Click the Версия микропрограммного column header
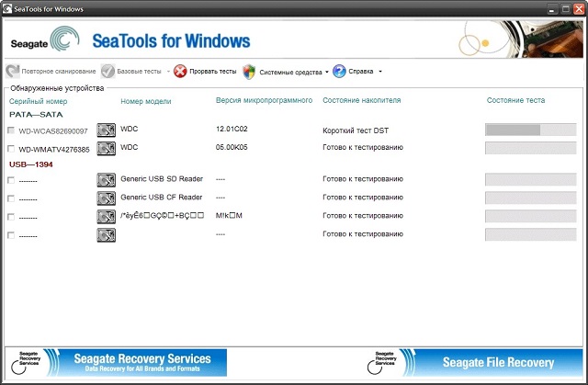 tap(264, 100)
